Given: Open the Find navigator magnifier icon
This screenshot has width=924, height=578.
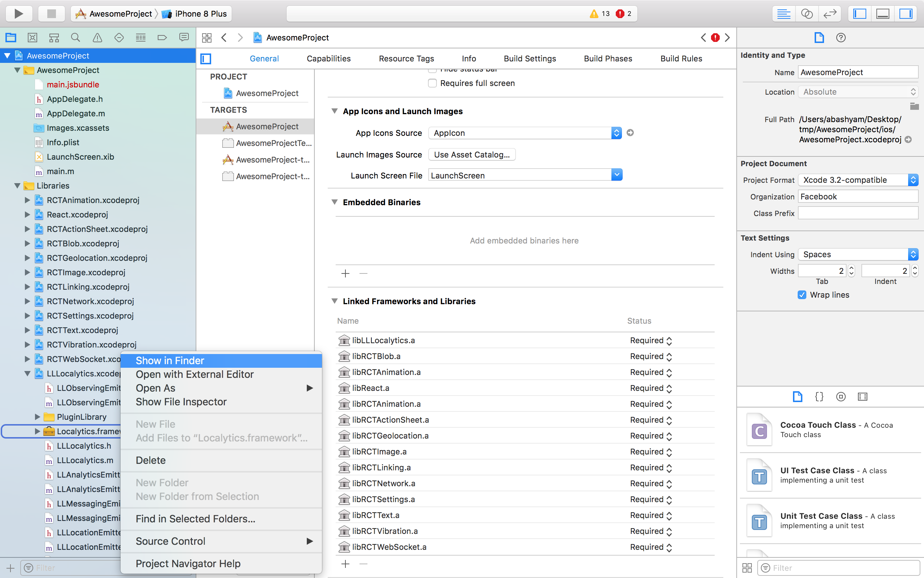Looking at the screenshot, I should point(75,38).
